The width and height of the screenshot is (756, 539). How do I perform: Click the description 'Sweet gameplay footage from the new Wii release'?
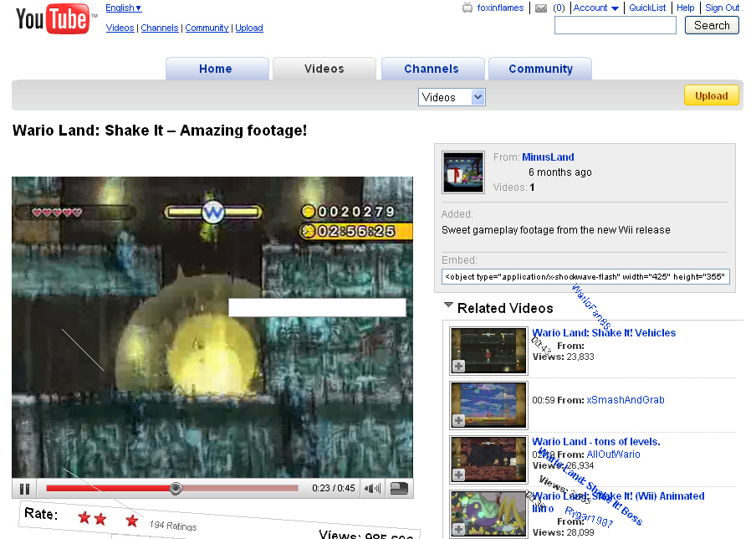556,230
